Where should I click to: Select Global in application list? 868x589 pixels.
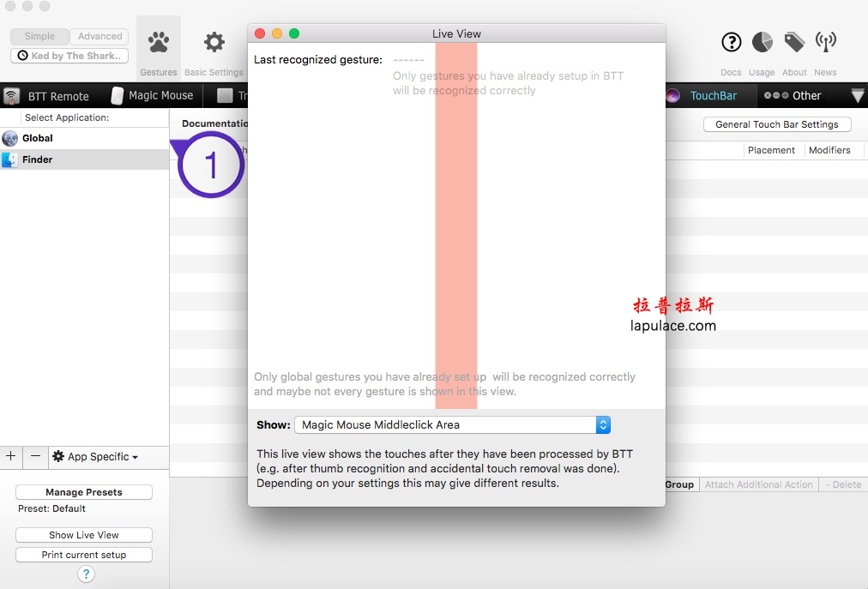pos(85,138)
